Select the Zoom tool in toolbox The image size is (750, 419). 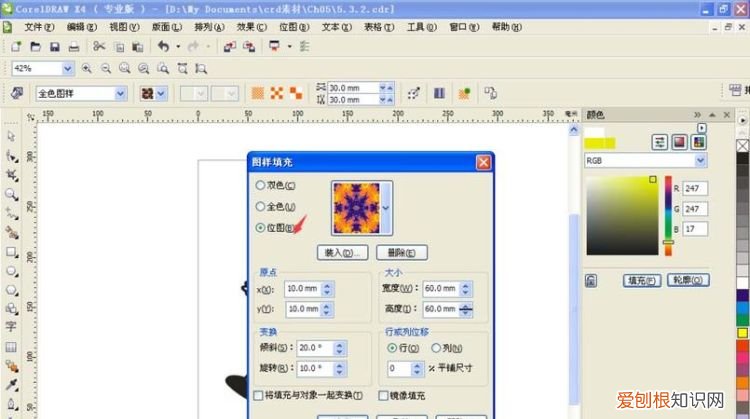pos(11,194)
